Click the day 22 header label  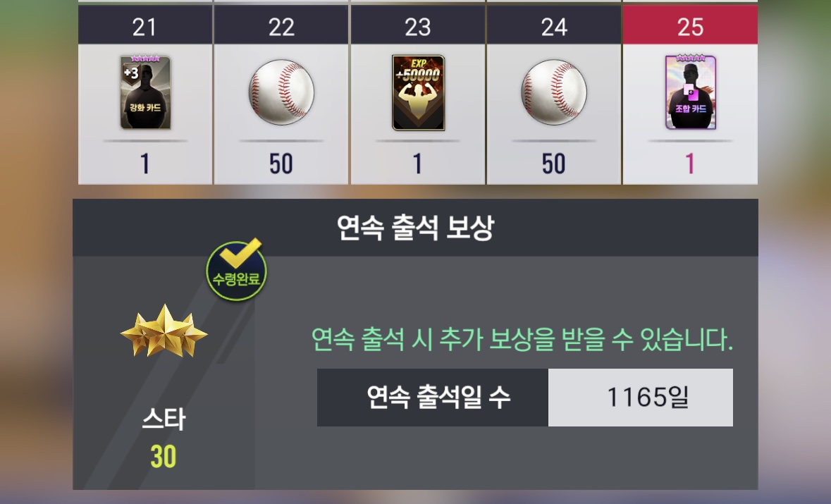click(281, 26)
